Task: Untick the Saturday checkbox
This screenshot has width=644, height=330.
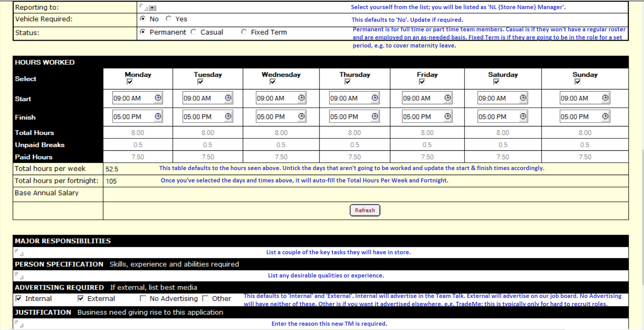Action: [x=496, y=82]
